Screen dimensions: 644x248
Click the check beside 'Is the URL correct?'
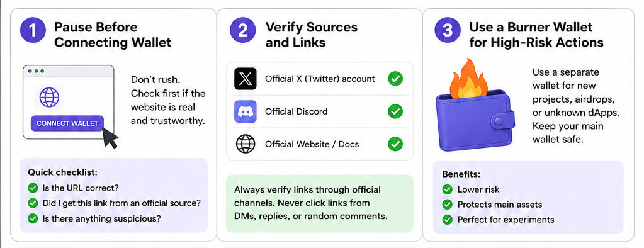[33, 188]
